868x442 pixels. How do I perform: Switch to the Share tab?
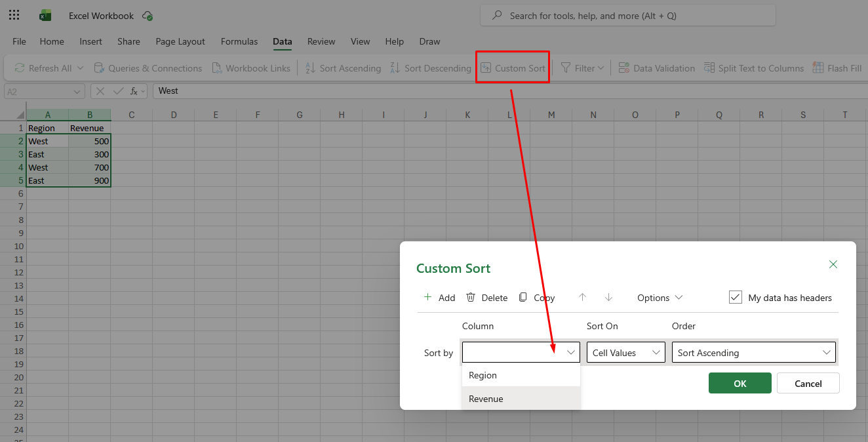coord(128,41)
